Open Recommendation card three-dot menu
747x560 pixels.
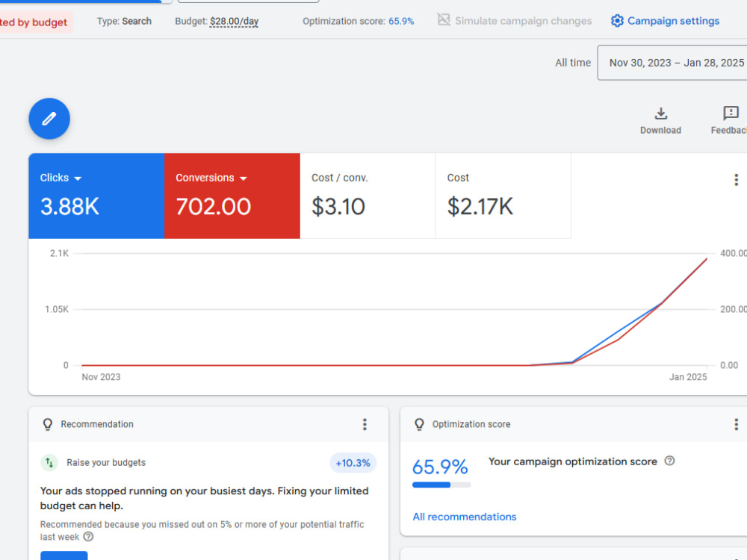(x=365, y=424)
